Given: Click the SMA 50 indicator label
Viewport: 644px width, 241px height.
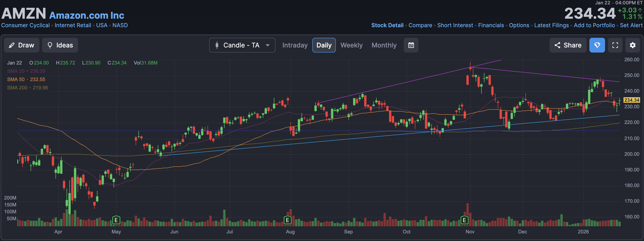Looking at the screenshot, I should click(16, 79).
